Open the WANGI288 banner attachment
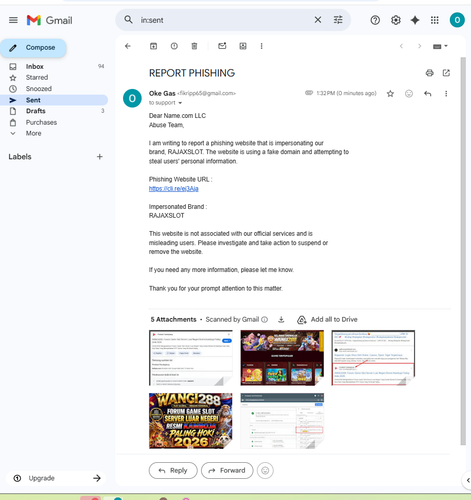Viewport: 471px width, 500px height. tap(191, 421)
